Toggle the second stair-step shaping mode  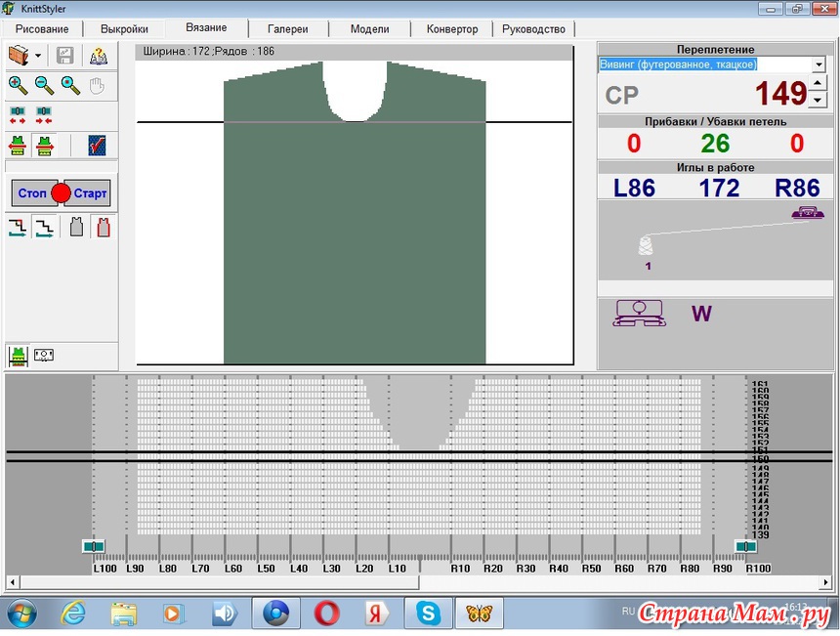pos(44,228)
